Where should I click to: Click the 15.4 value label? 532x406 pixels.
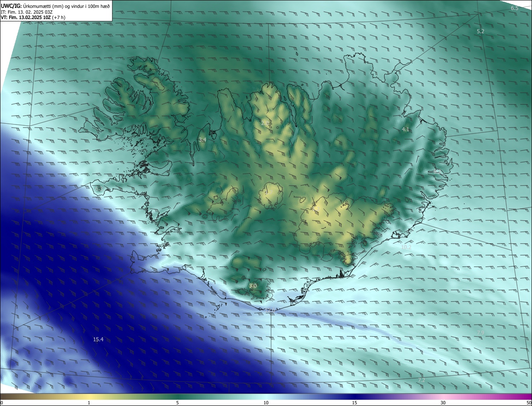pos(98,340)
